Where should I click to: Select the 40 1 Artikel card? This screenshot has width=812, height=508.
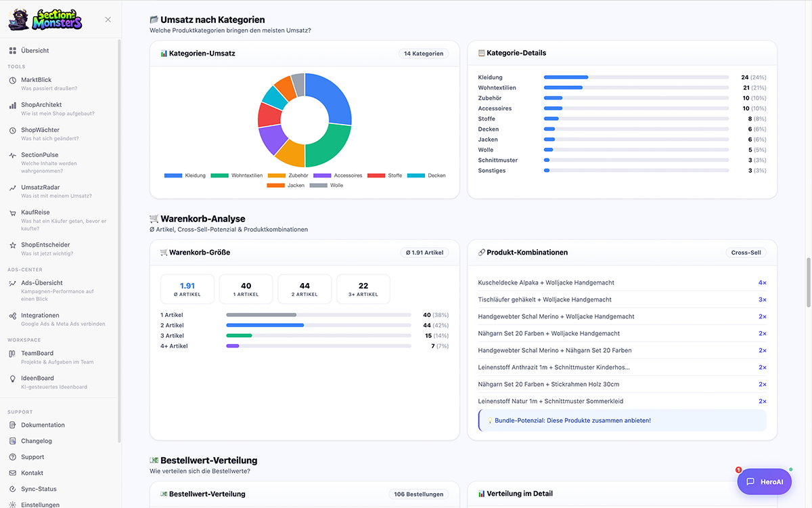click(246, 289)
